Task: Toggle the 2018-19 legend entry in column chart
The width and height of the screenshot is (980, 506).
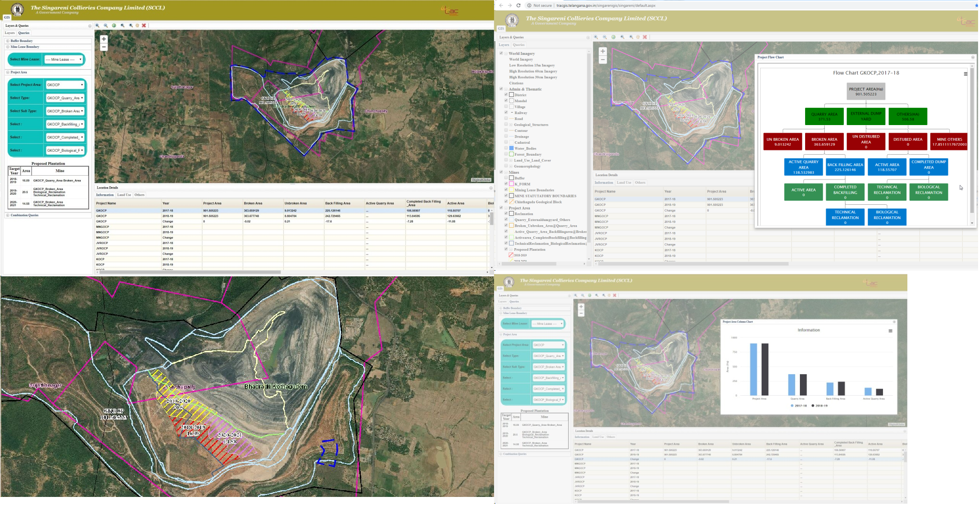Action: tap(819, 406)
